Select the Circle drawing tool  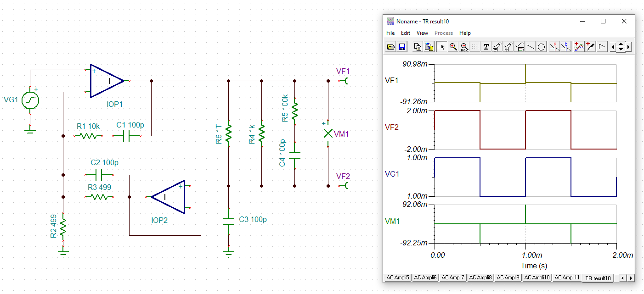(x=542, y=47)
